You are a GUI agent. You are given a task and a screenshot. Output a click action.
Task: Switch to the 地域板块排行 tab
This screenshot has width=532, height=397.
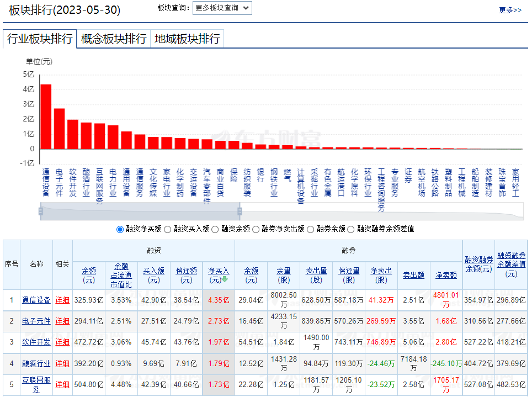[187, 39]
